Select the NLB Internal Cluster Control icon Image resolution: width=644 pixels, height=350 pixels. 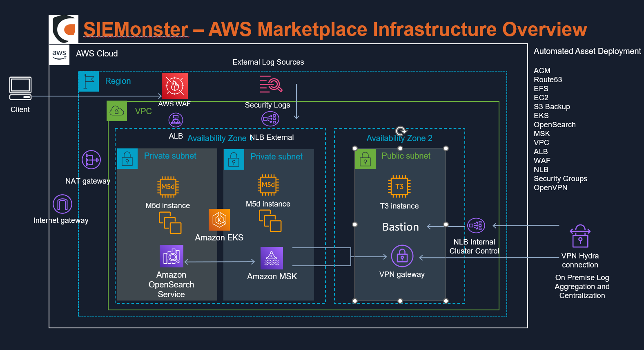coord(476,225)
